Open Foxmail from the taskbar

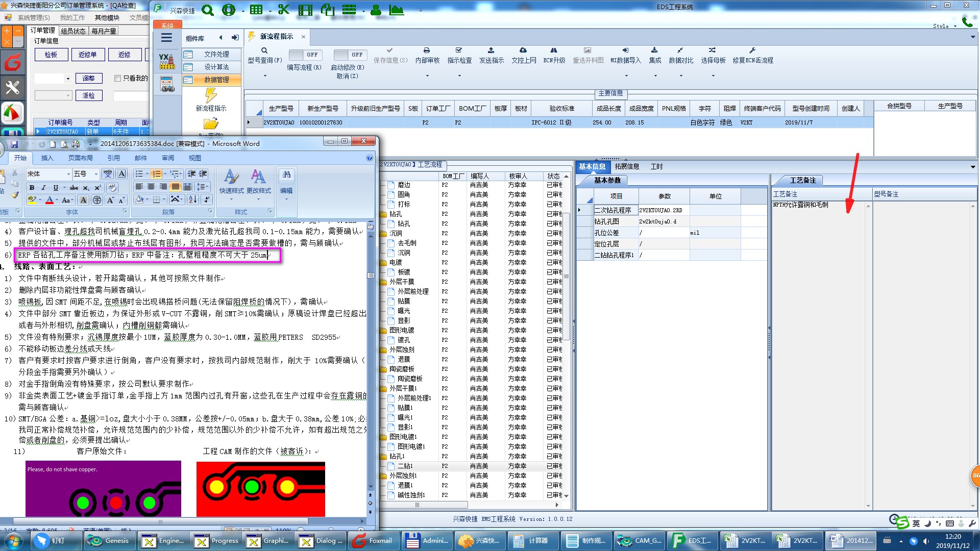373,541
